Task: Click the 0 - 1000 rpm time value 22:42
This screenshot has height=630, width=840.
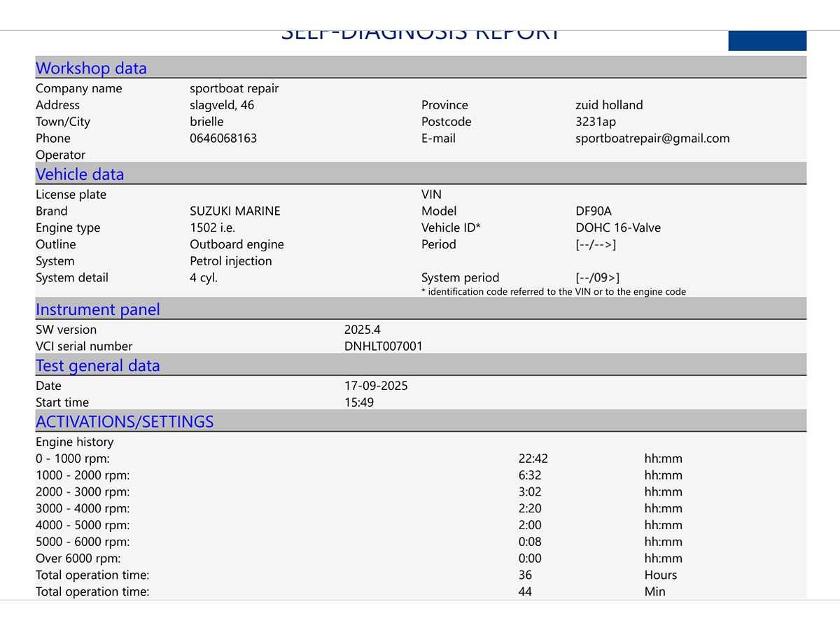Action: point(533,458)
